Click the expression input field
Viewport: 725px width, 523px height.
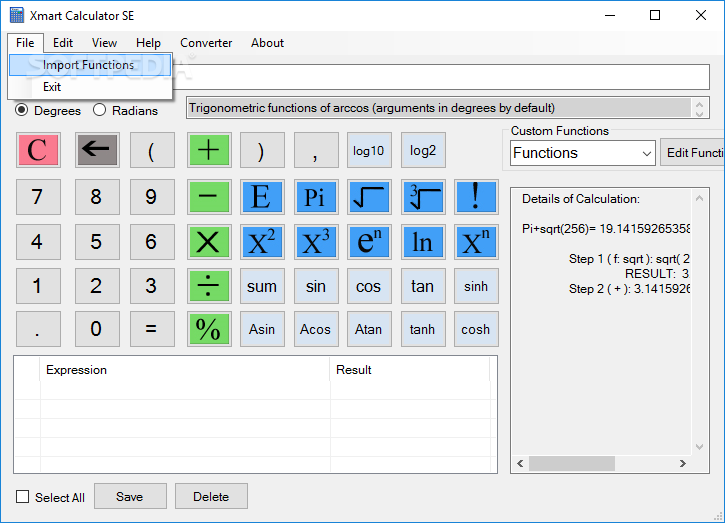(441, 77)
